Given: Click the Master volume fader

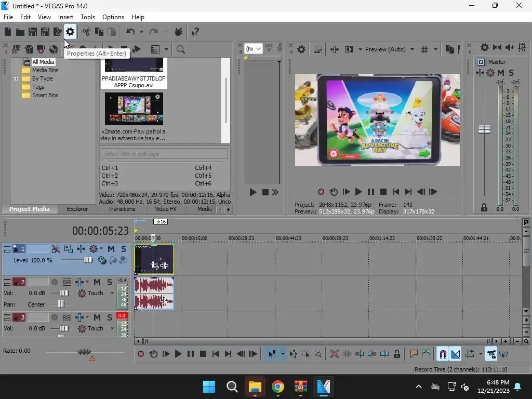Looking at the screenshot, I should (484, 129).
